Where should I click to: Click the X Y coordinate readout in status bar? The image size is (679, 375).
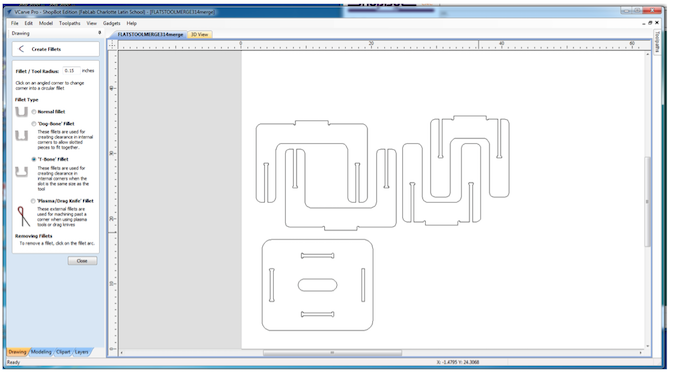tap(458, 362)
